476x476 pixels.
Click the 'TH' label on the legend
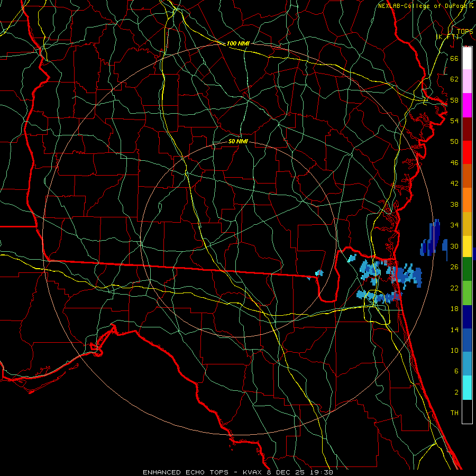point(454,413)
